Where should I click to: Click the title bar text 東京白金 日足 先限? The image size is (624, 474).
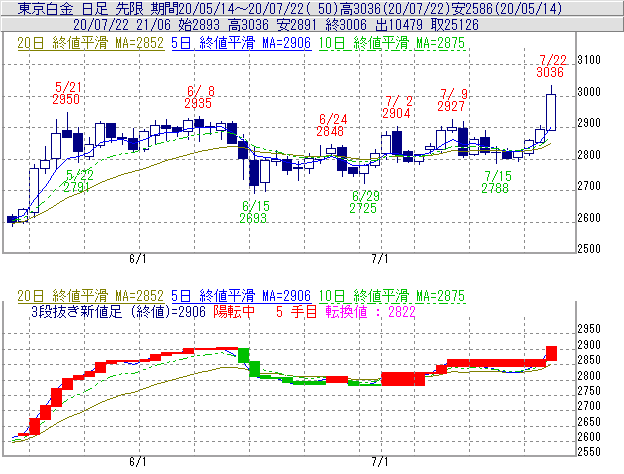(80, 8)
